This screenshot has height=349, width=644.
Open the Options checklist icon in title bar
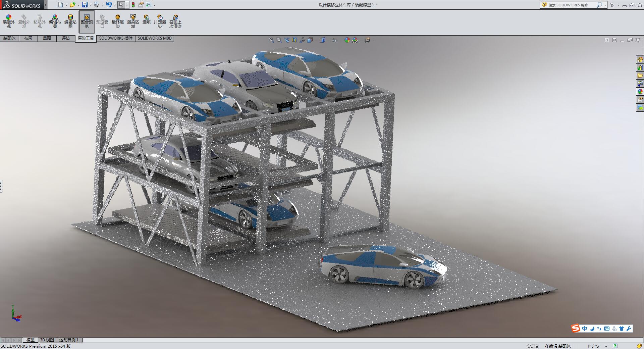point(149,5)
